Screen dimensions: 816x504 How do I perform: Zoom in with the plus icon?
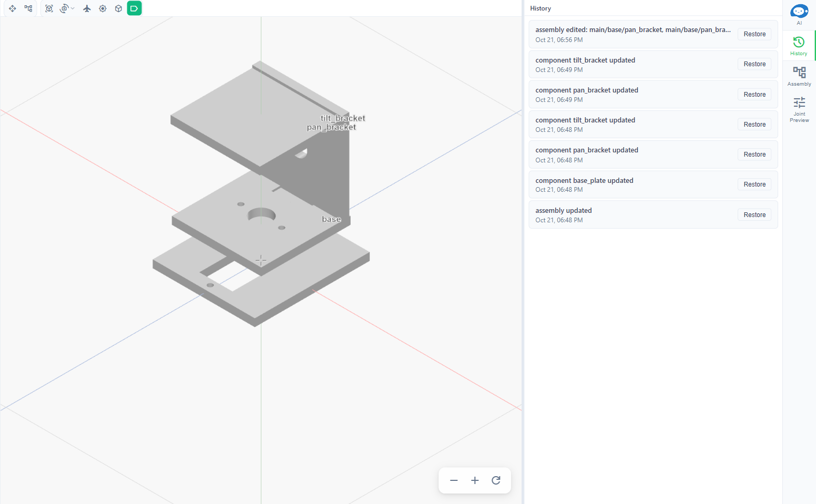click(475, 480)
